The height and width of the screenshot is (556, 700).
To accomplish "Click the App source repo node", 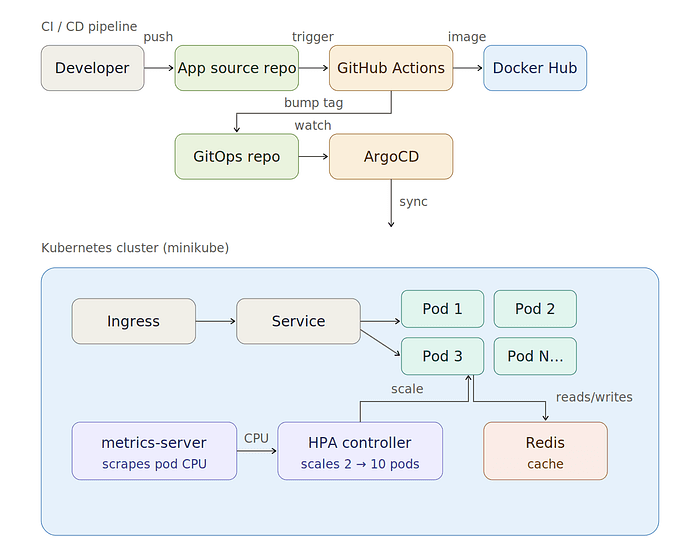I will tap(237, 68).
